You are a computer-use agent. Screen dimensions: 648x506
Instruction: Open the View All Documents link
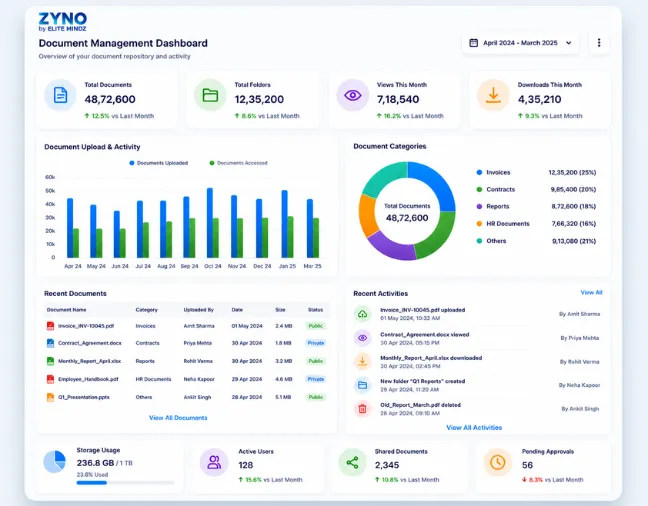[x=178, y=418]
